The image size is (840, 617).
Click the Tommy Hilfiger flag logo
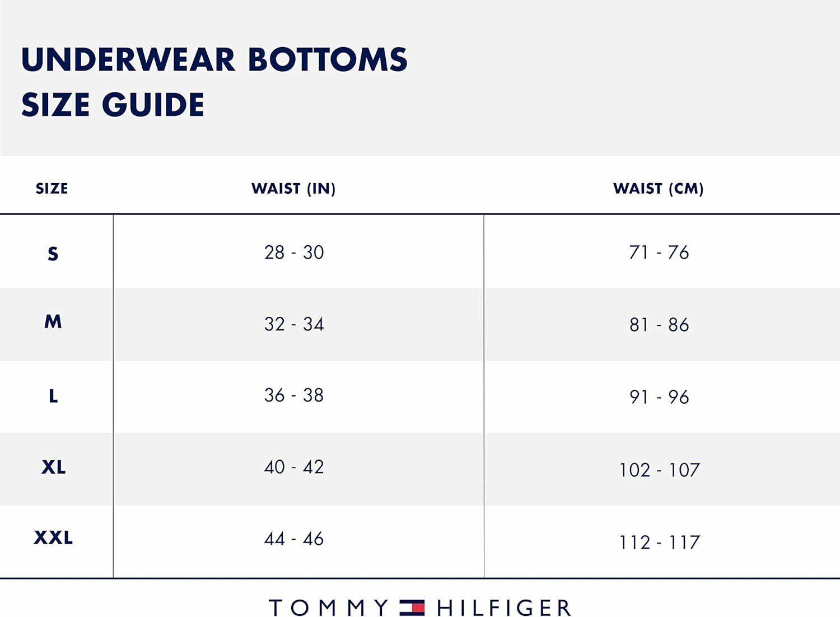pos(412,607)
